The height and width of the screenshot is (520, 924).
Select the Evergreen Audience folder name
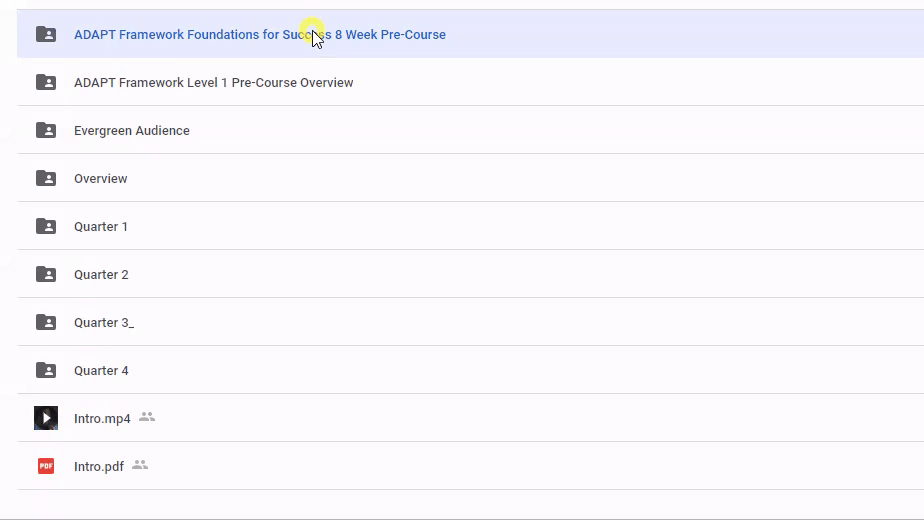point(131,131)
